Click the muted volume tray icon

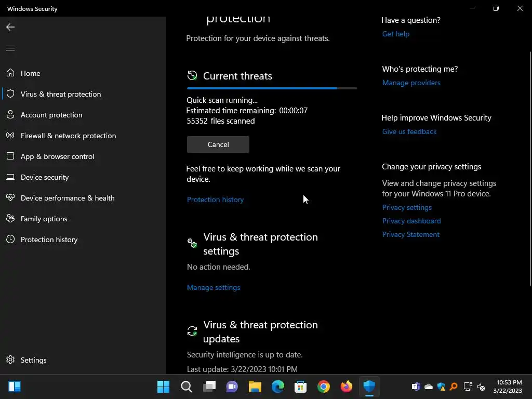481,387
